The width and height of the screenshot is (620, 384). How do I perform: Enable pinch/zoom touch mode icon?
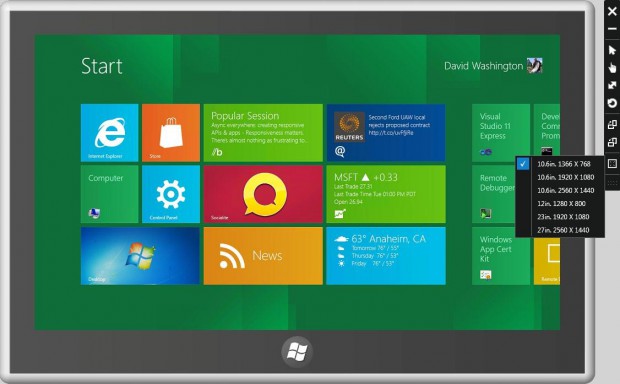(612, 85)
